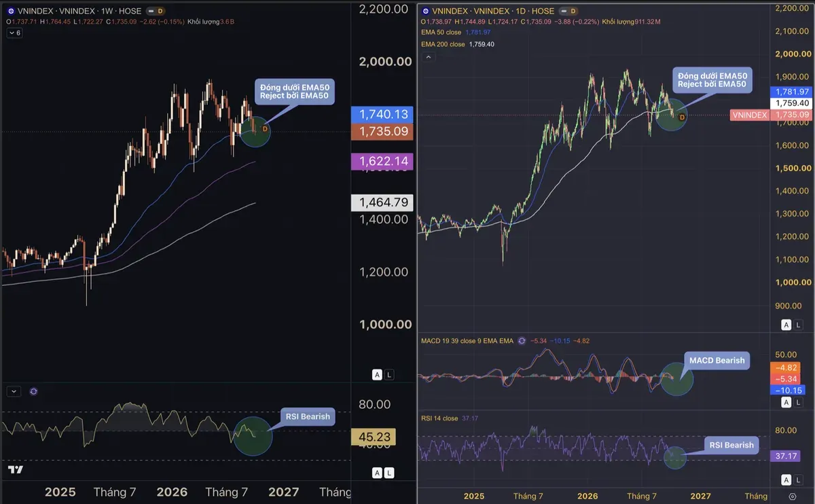Image resolution: width=815 pixels, height=504 pixels.
Task: Open chart settings gear on daily time axis
Action: coord(793,497)
